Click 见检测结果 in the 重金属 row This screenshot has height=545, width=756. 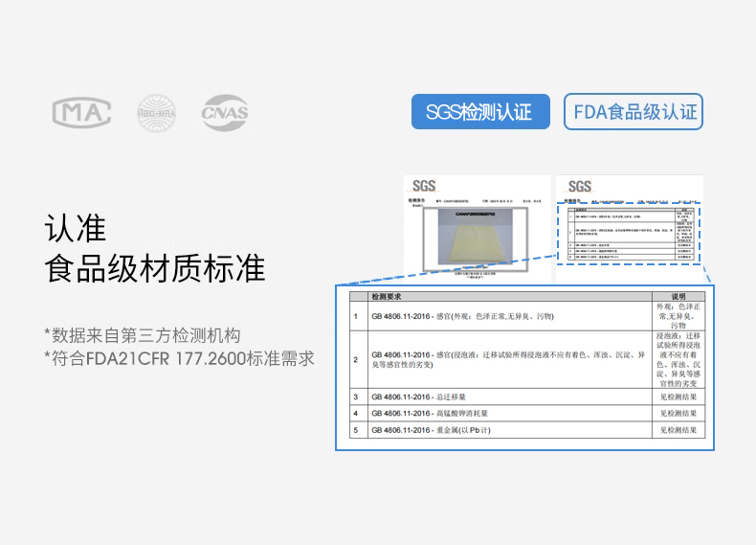[678, 431]
